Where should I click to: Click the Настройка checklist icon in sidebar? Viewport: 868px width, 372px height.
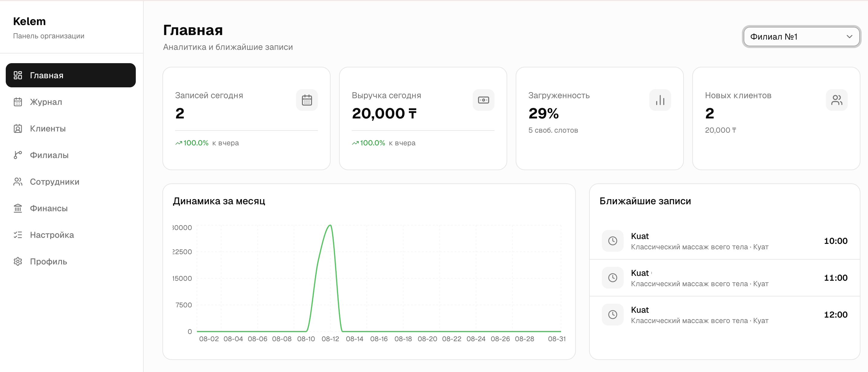pos(18,235)
